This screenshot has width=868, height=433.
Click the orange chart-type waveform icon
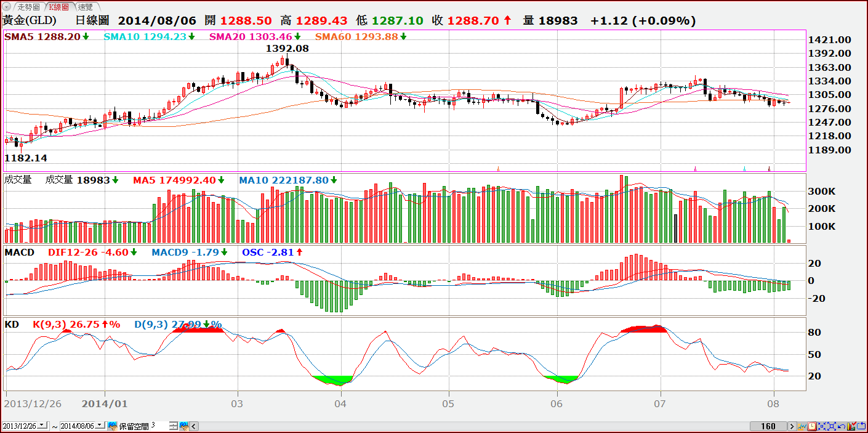pyautogui.click(x=802, y=426)
